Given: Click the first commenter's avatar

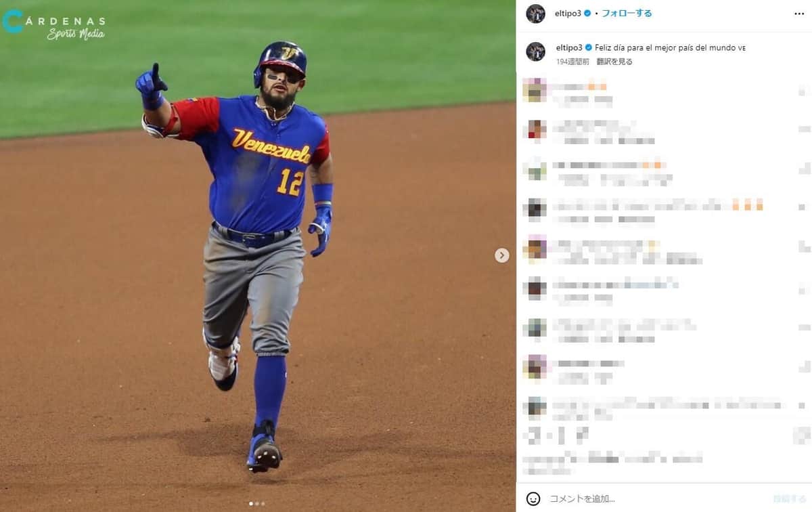Looking at the screenshot, I should coord(534,90).
